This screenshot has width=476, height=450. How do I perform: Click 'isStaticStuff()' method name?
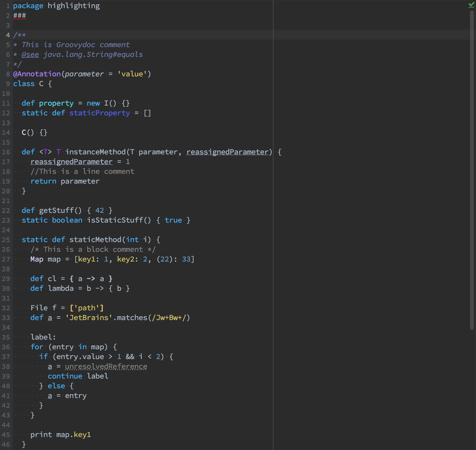(119, 220)
